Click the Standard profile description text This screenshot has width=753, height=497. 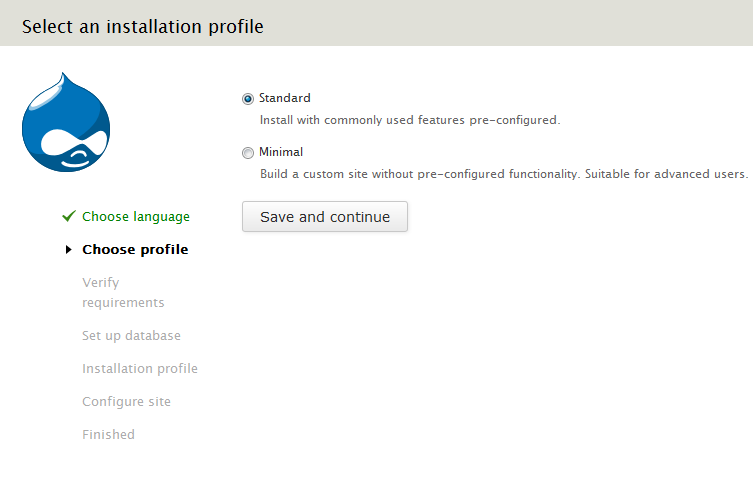410,120
